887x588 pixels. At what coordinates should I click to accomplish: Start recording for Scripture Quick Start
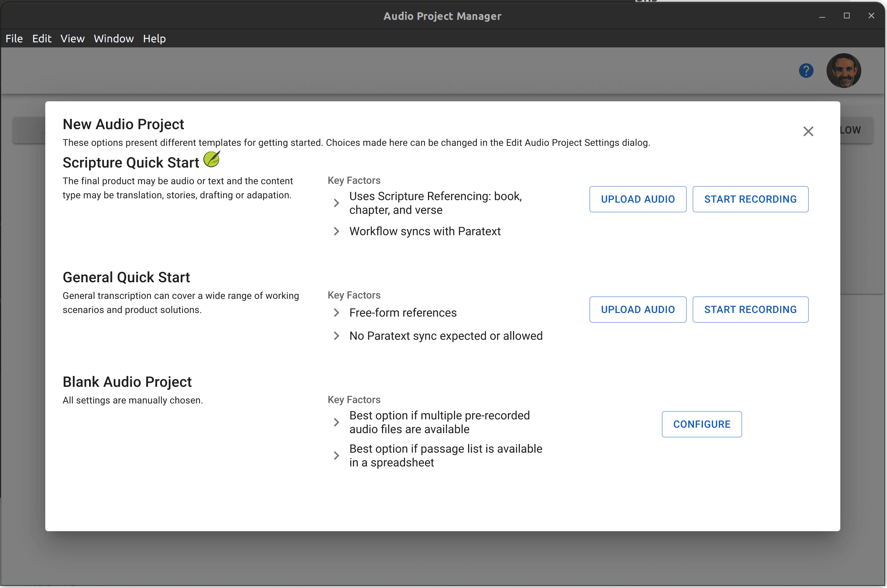click(x=750, y=199)
